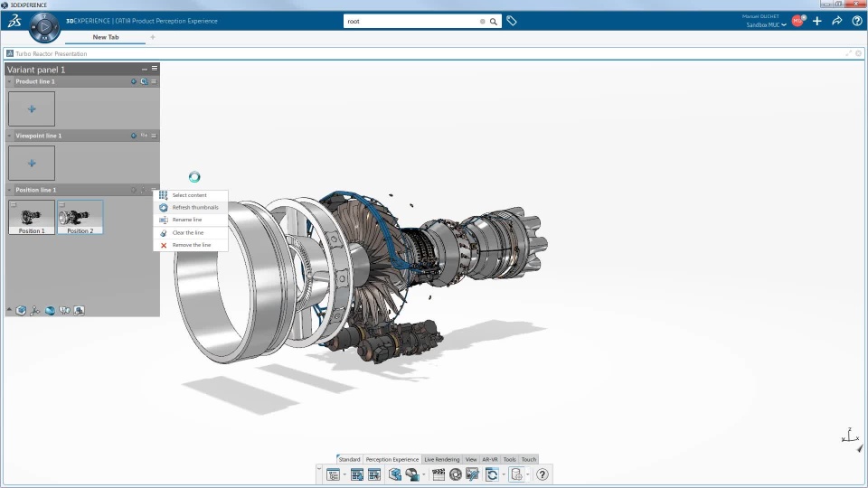Click the camera shutter toolbar icon

point(456,474)
